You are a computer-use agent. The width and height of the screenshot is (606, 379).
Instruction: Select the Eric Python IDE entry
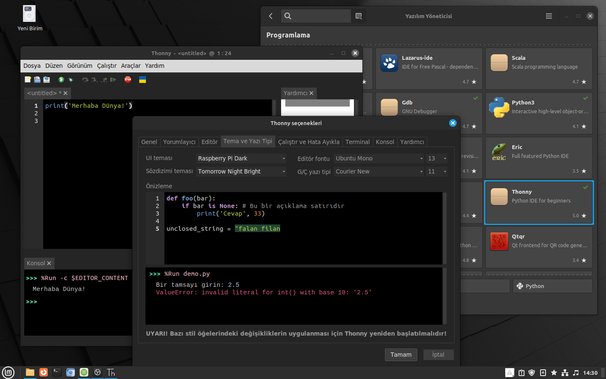point(539,158)
